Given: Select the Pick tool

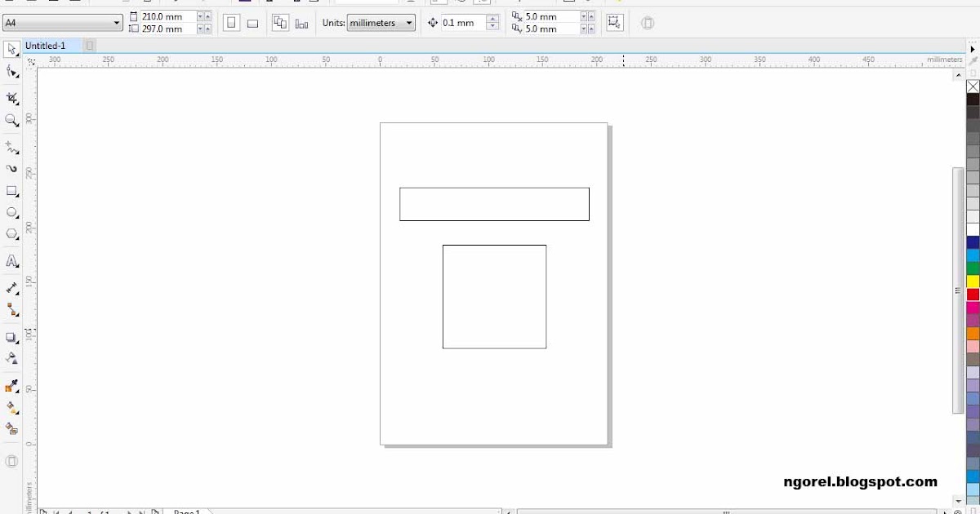Looking at the screenshot, I should (11, 49).
